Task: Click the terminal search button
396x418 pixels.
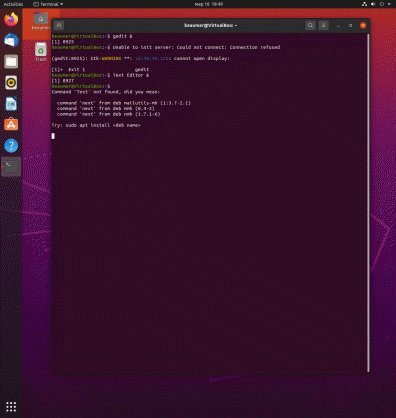Action: click(310, 25)
